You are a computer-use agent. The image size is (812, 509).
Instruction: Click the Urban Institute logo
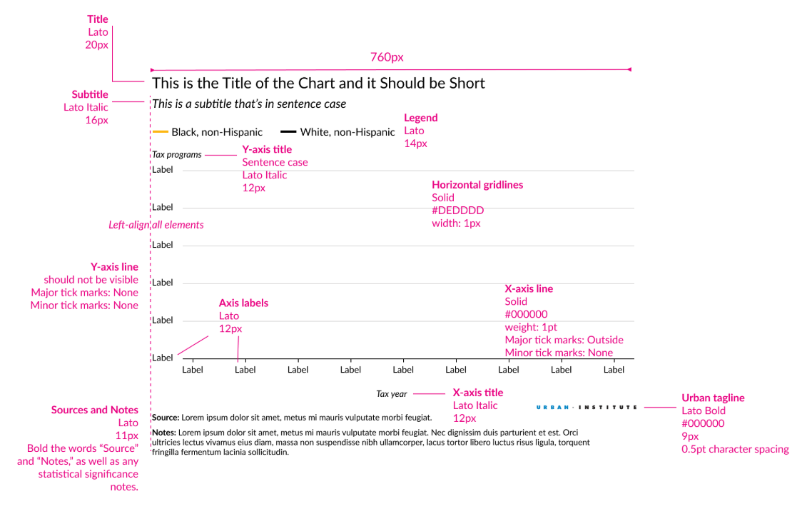(x=587, y=407)
